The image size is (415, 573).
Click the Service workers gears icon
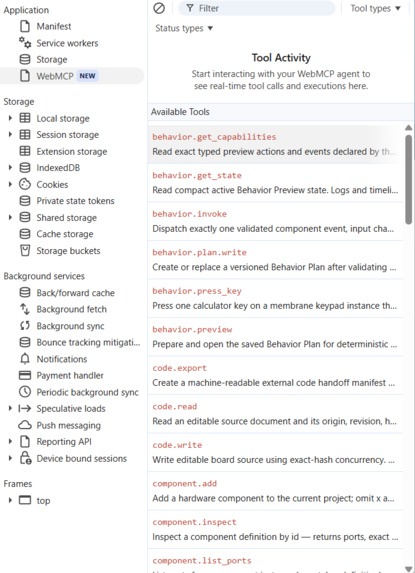(x=25, y=43)
